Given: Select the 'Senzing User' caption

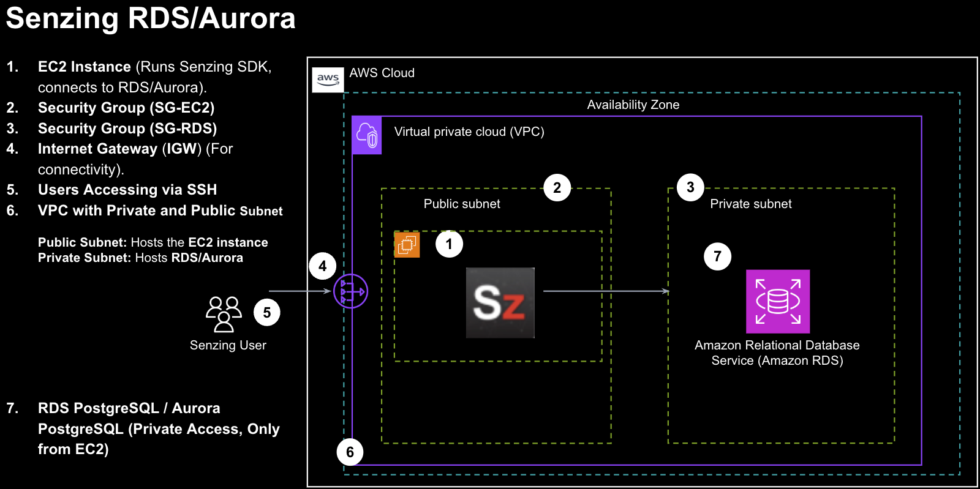Looking at the screenshot, I should pos(228,345).
